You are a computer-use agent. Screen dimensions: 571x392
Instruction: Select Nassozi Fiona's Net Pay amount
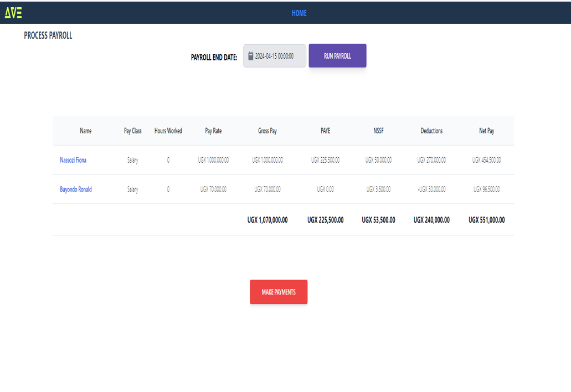coord(486,160)
